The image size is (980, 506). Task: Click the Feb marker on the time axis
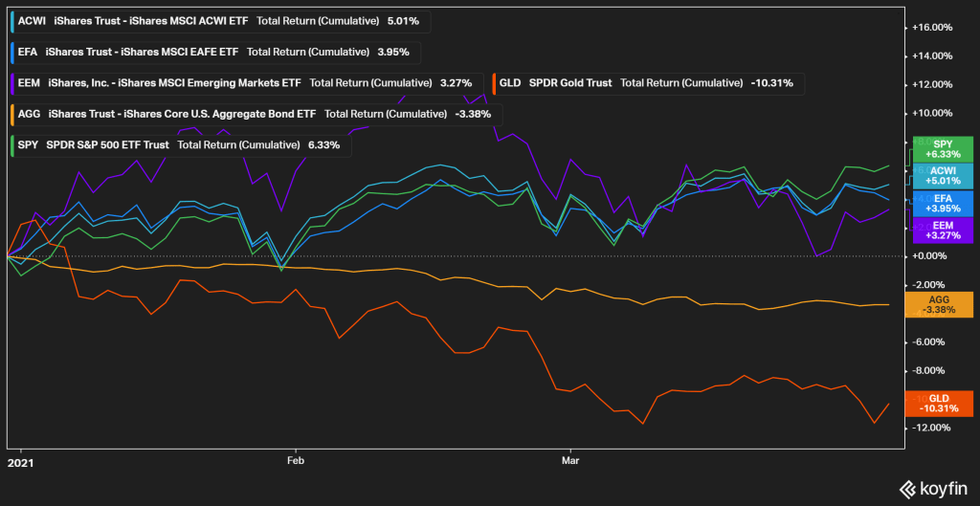tap(295, 459)
